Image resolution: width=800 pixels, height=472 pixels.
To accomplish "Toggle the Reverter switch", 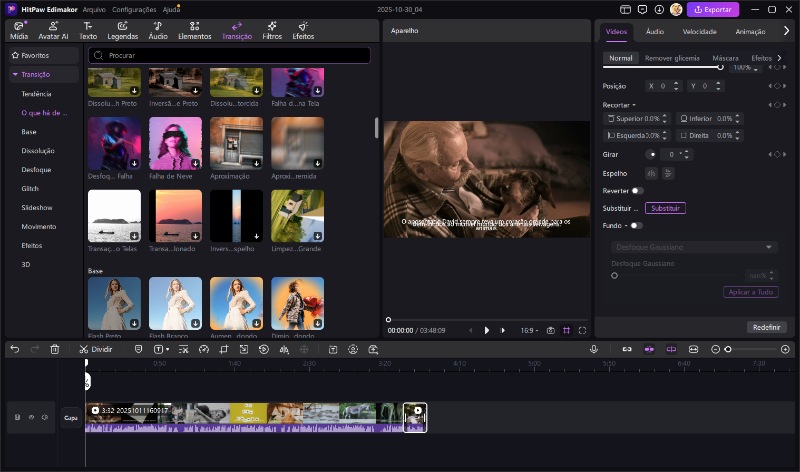I will 637,190.
